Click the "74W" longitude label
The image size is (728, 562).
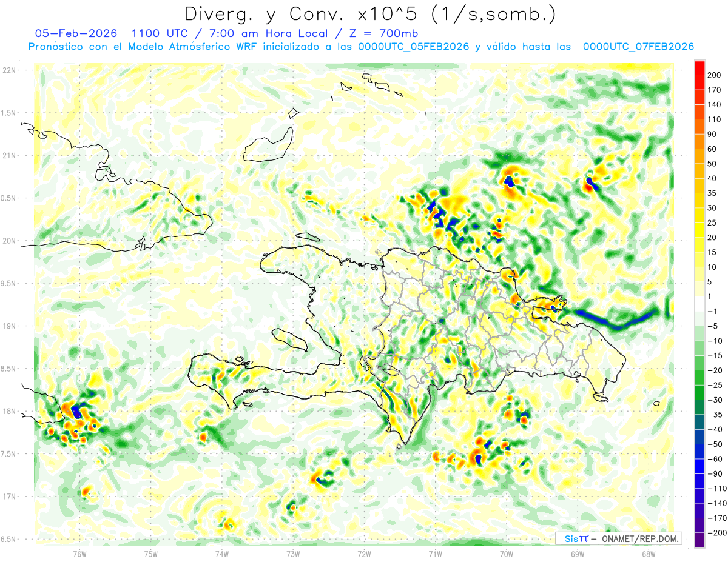pyautogui.click(x=221, y=554)
